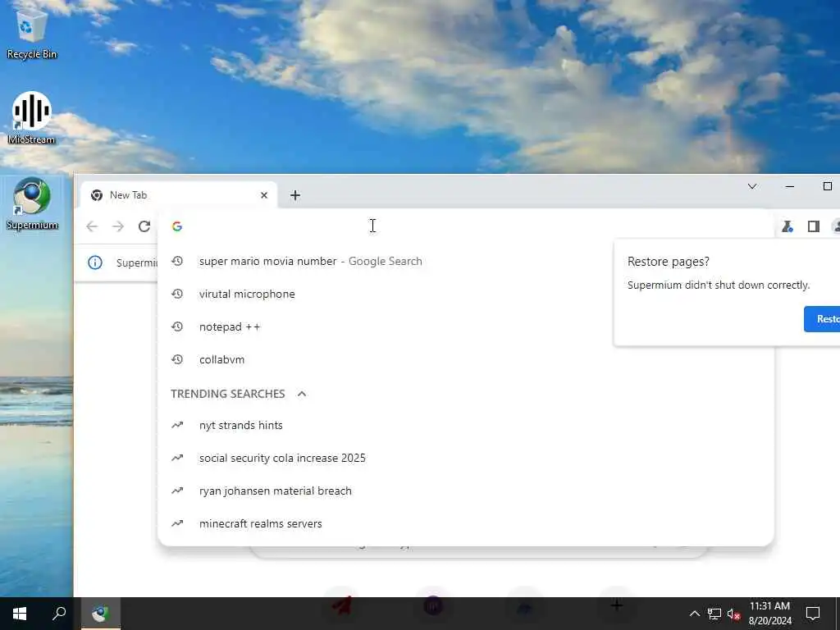Open the Windows Start menu
The image size is (840, 630).
tap(20, 614)
